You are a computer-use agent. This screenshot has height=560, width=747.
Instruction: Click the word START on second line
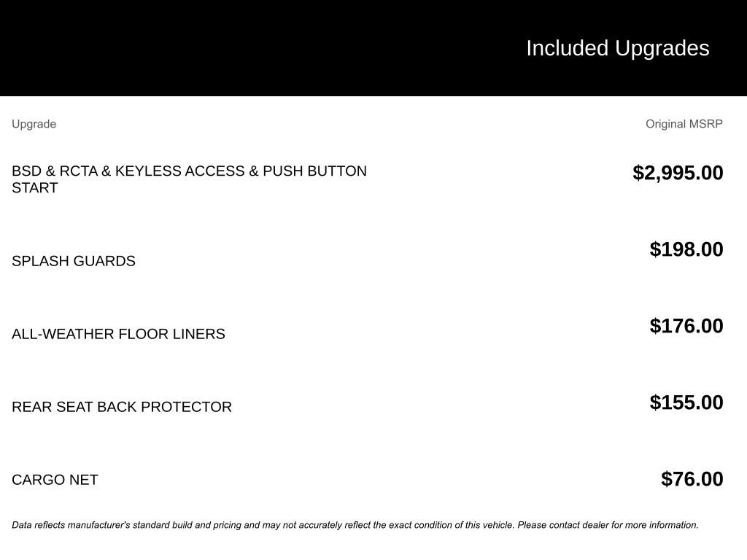point(34,188)
